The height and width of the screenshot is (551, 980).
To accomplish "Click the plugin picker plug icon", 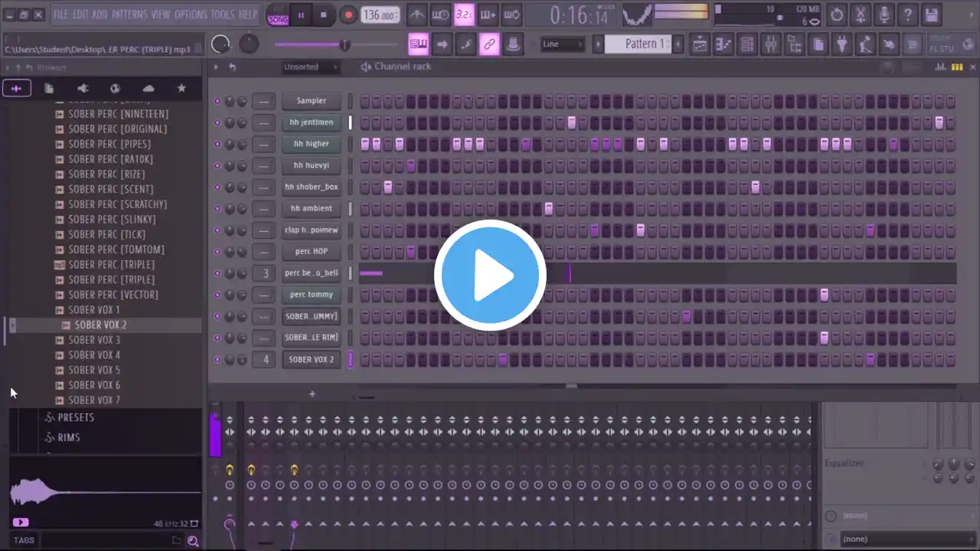I will 842,44.
